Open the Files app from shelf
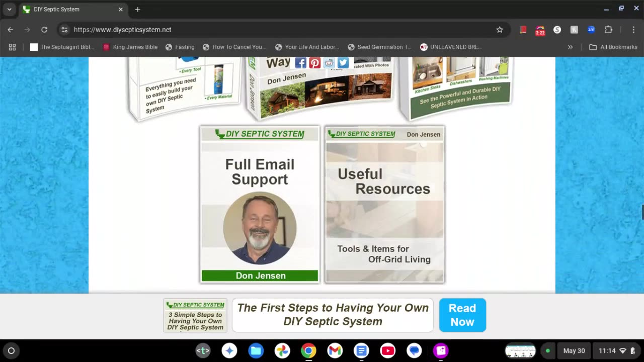The height and width of the screenshot is (362, 644). (x=256, y=350)
